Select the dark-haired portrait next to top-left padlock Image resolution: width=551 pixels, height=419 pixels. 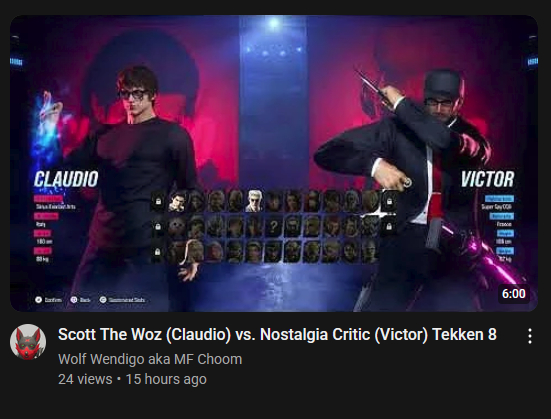tap(177, 201)
